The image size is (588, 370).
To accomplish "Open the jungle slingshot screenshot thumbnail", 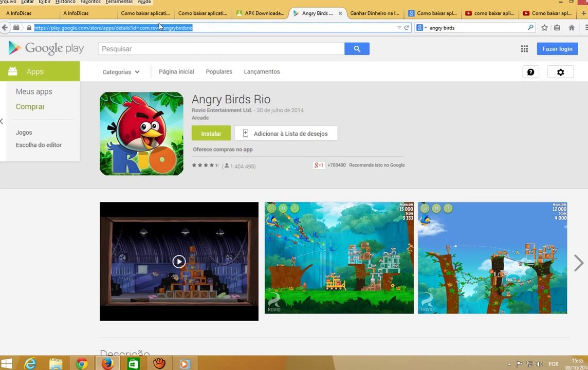I will click(x=339, y=258).
